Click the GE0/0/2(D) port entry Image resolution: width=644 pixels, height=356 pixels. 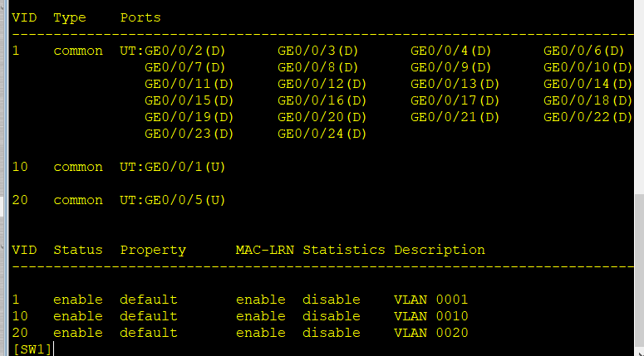(x=185, y=51)
